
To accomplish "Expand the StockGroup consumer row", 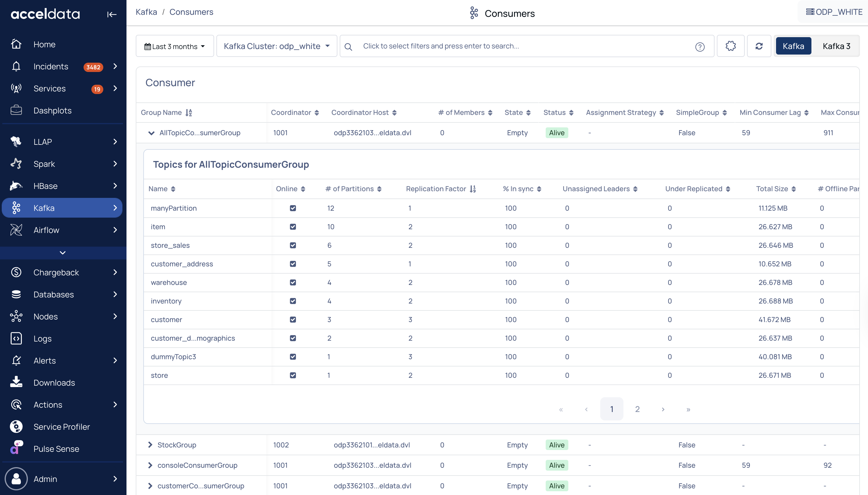I will click(x=150, y=445).
